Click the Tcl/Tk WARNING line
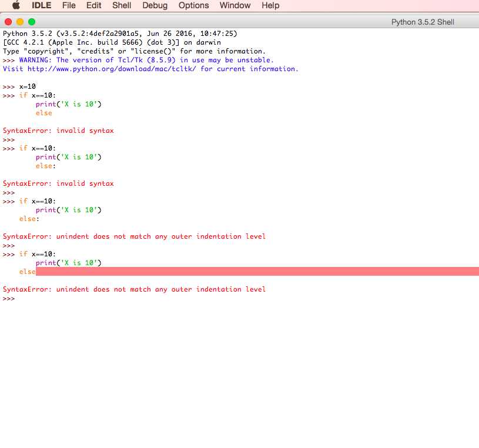The image size is (479, 448). (146, 60)
